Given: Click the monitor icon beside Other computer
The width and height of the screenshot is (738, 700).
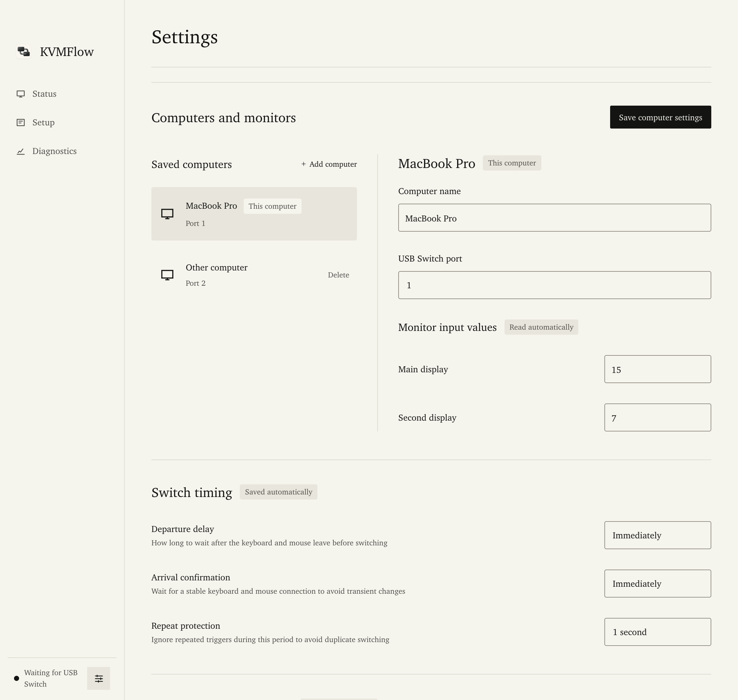Looking at the screenshot, I should click(x=167, y=275).
